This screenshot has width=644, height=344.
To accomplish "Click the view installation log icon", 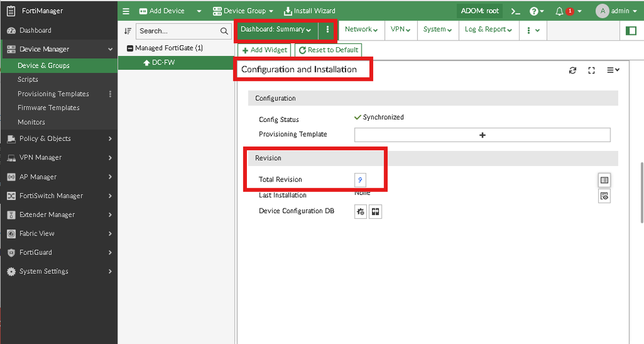I will (604, 196).
